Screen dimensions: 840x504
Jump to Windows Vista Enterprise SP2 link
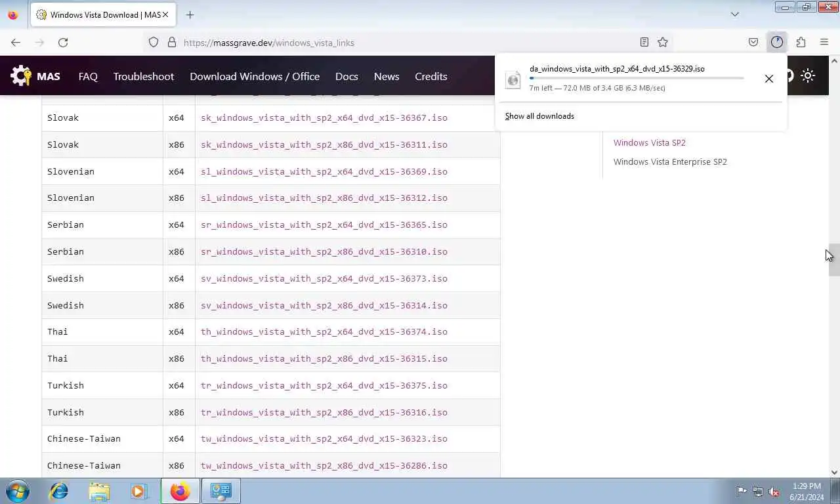coord(670,161)
